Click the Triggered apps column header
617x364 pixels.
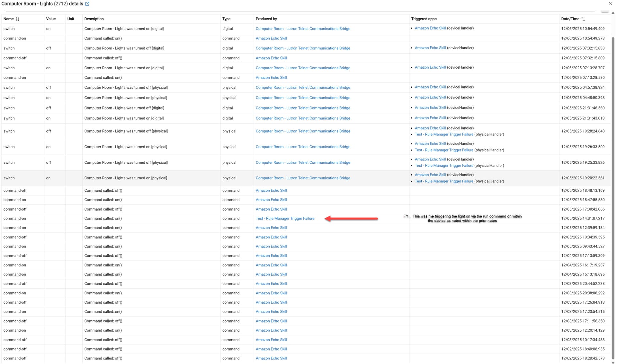424,19
